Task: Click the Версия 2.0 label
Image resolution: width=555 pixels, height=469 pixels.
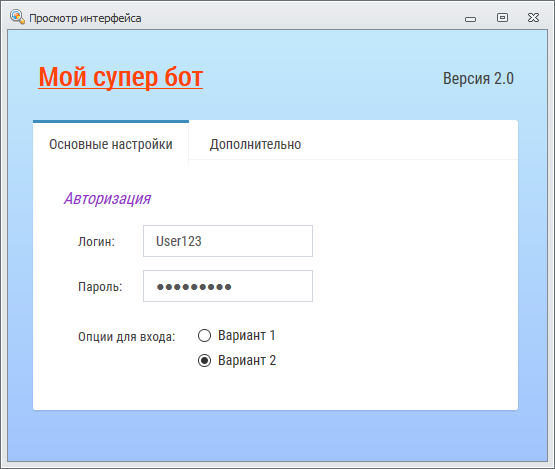Action: point(478,79)
